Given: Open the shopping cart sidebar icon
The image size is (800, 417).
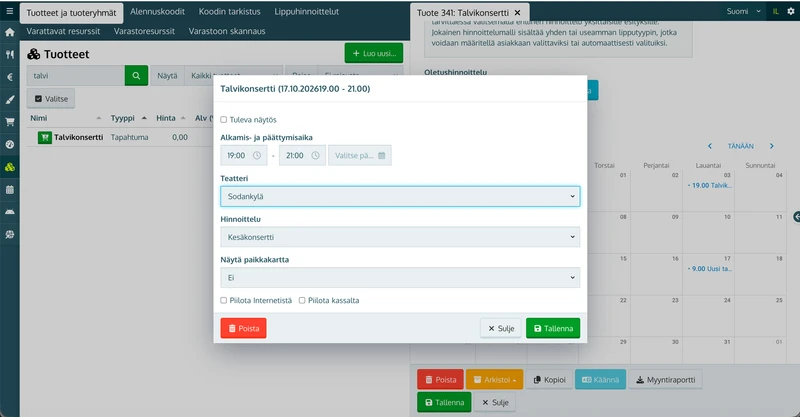Looking at the screenshot, I should pyautogui.click(x=10, y=122).
